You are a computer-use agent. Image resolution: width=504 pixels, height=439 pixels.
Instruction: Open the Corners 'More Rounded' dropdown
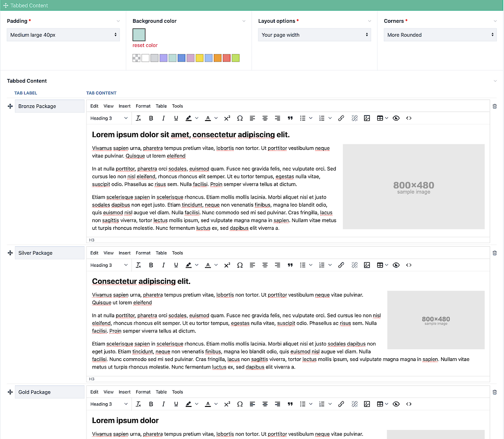pyautogui.click(x=440, y=35)
